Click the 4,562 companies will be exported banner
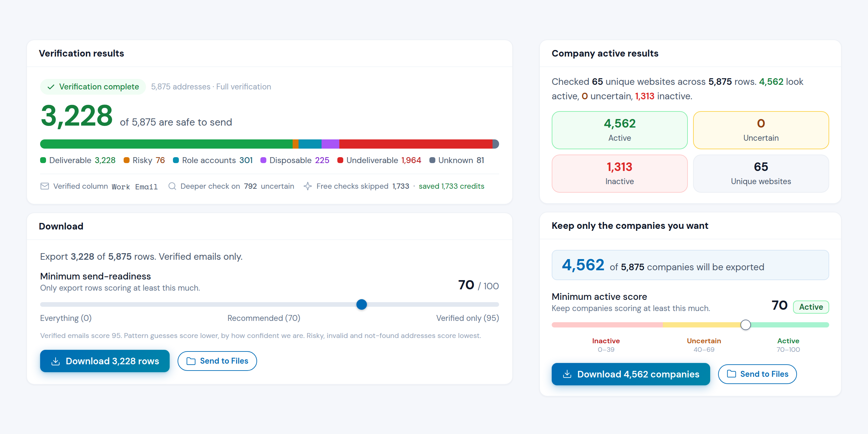 click(x=690, y=265)
